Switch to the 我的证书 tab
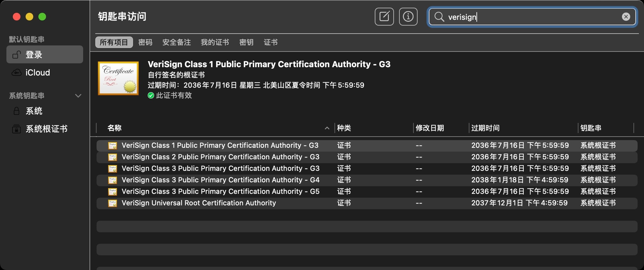Image resolution: width=644 pixels, height=270 pixels. 215,42
